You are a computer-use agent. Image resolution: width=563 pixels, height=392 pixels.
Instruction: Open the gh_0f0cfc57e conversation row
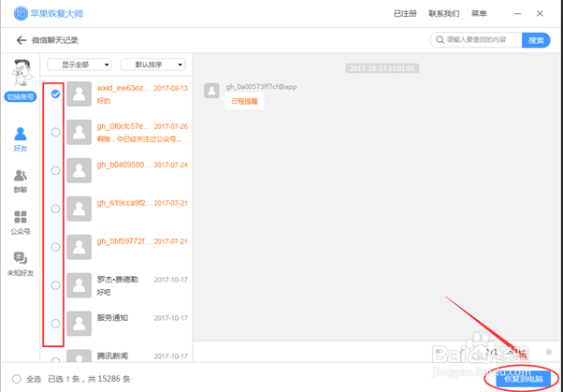(x=117, y=132)
